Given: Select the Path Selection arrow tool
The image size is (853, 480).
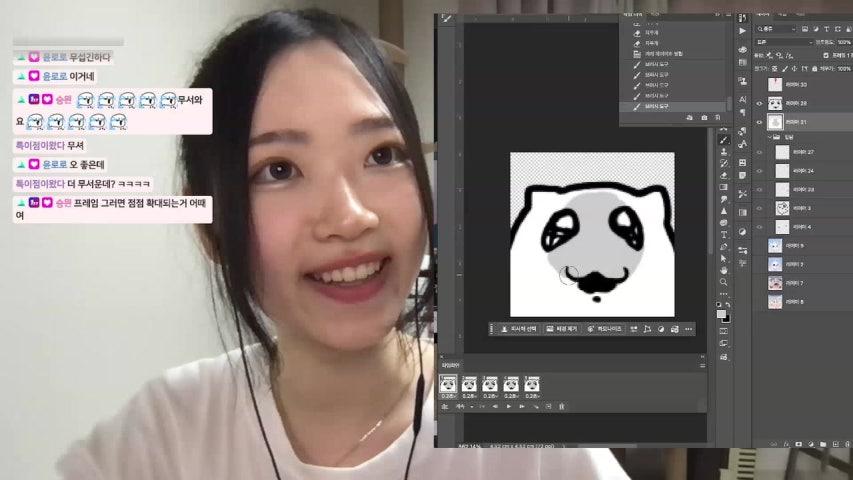Looking at the screenshot, I should coord(724,258).
